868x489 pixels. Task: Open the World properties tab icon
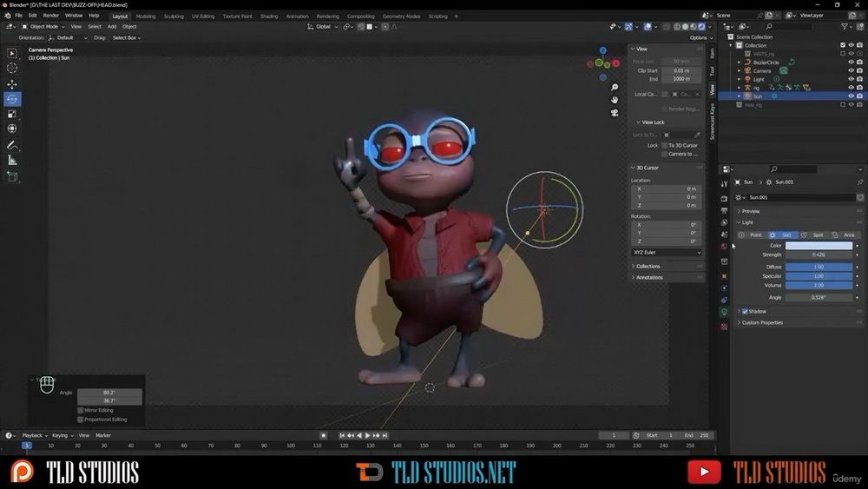724,247
